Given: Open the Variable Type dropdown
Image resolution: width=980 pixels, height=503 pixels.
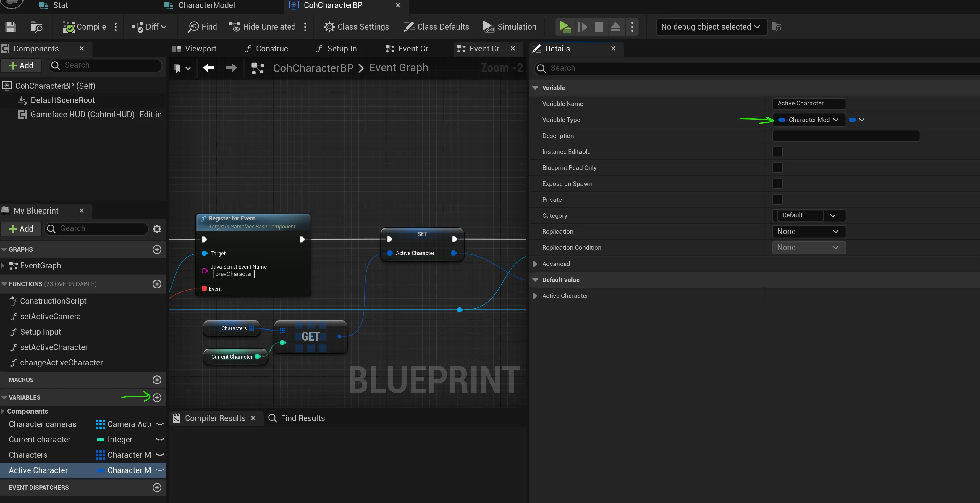Looking at the screenshot, I should [809, 120].
